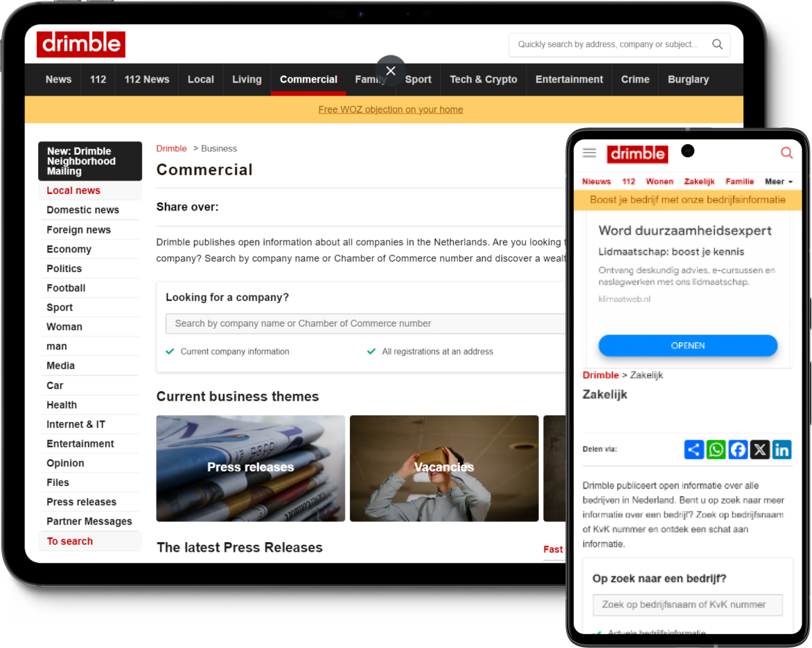Viewport: 812px width, 648px height.
Task: Open the hamburger menu on the phone
Action: pos(590,153)
